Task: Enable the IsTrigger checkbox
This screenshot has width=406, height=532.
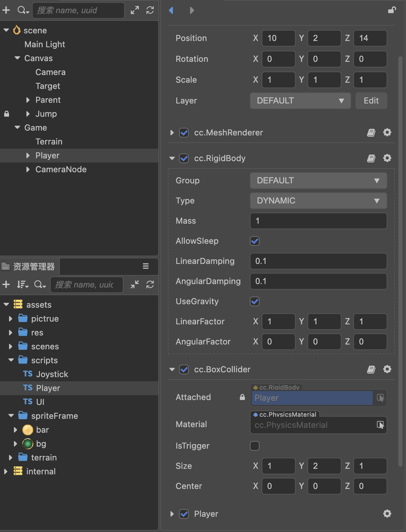Action: point(255,446)
